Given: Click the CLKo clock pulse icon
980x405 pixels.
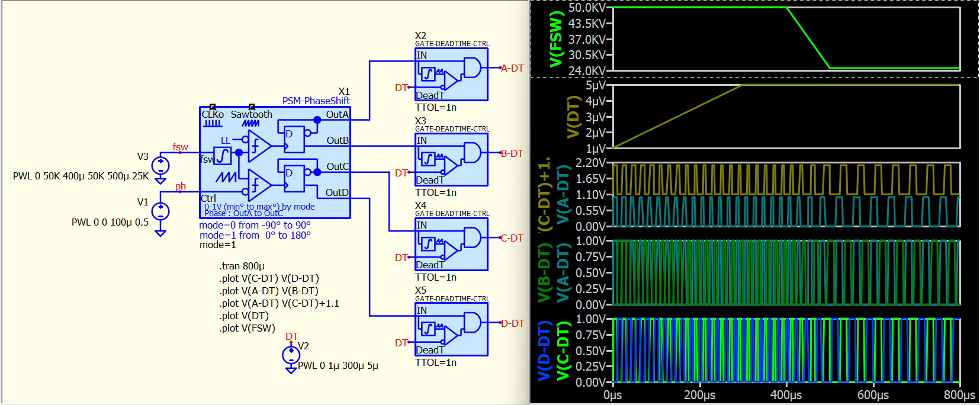Looking at the screenshot, I should (x=213, y=123).
